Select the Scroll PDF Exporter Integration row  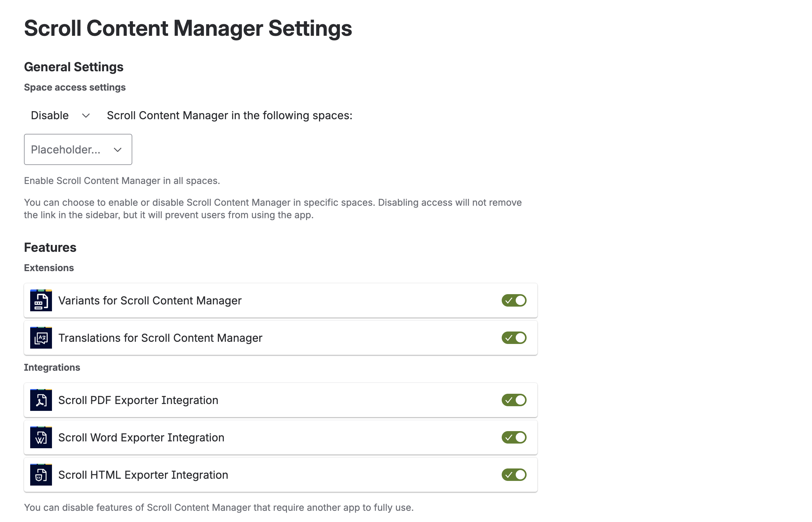(138, 400)
